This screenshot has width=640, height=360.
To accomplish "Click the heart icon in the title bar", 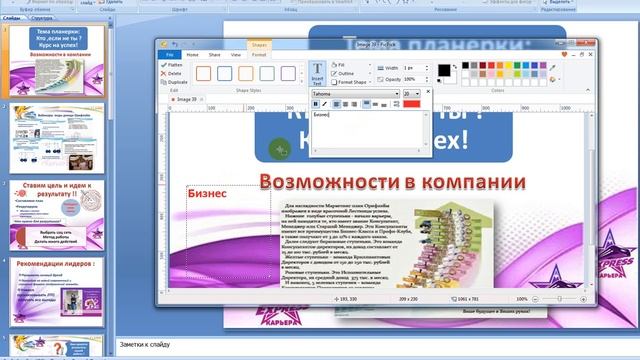I will click(x=564, y=54).
